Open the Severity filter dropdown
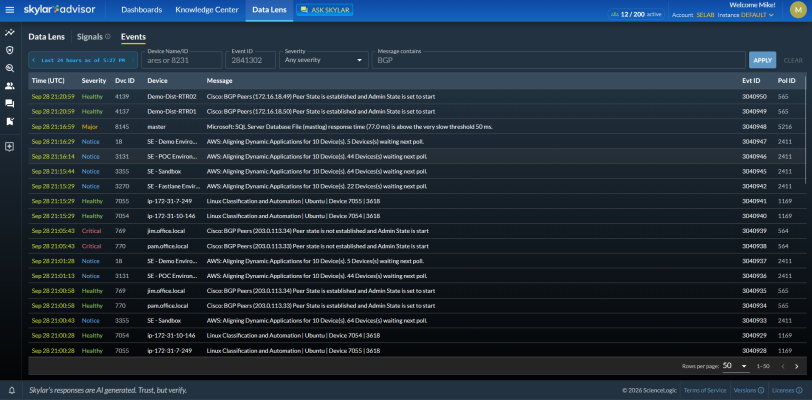The height and width of the screenshot is (400, 812). click(x=324, y=60)
